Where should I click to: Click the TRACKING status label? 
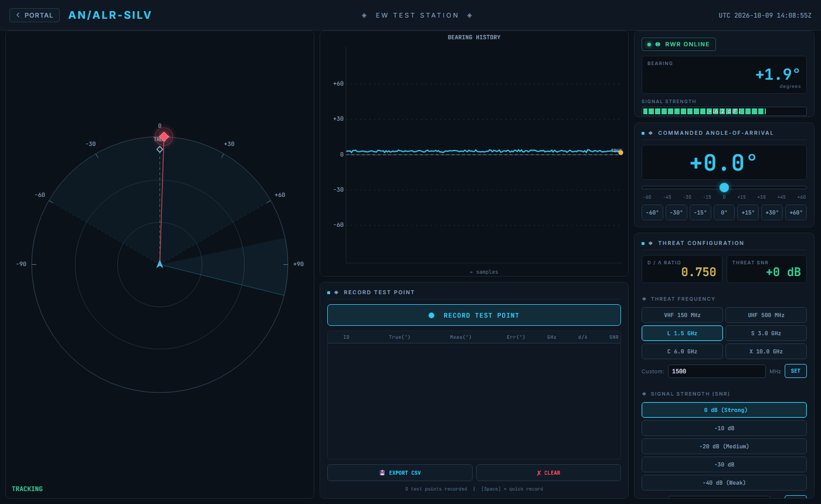coord(27,489)
